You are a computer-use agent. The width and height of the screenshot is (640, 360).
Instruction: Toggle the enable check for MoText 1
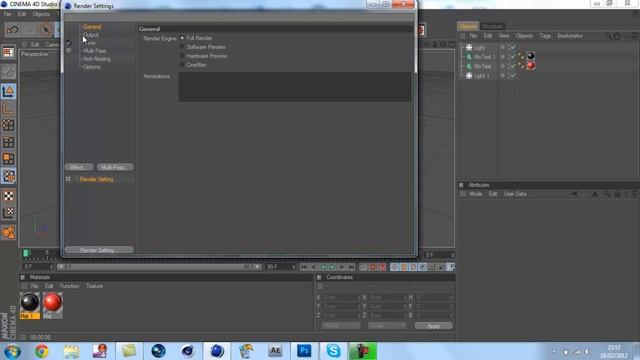click(513, 57)
